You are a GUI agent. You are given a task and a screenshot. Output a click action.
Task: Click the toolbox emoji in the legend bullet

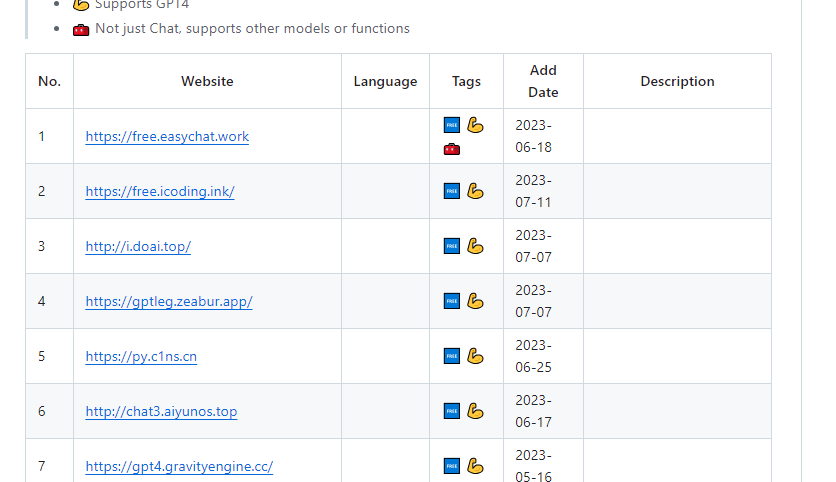pos(81,29)
